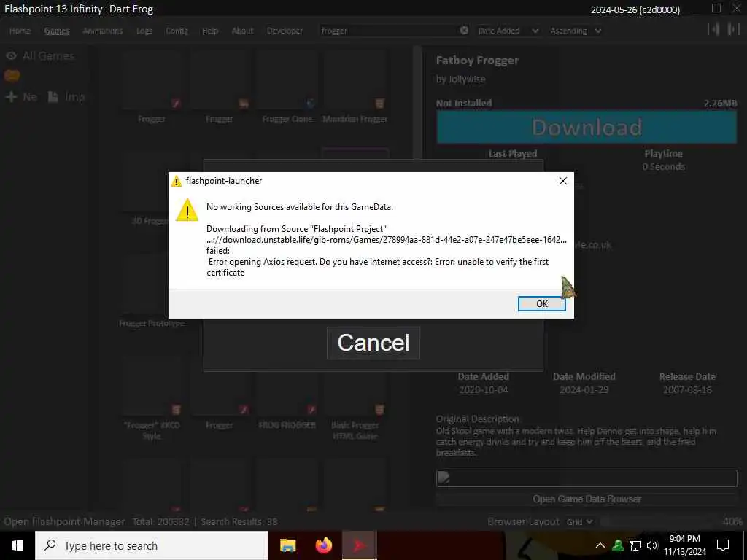The height and width of the screenshot is (560, 747).
Task: Open the Help menu tab
Action: (x=209, y=31)
